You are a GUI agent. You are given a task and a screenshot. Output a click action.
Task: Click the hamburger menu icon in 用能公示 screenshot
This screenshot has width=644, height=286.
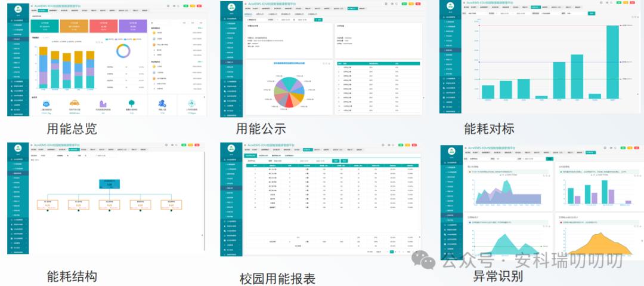244,4
